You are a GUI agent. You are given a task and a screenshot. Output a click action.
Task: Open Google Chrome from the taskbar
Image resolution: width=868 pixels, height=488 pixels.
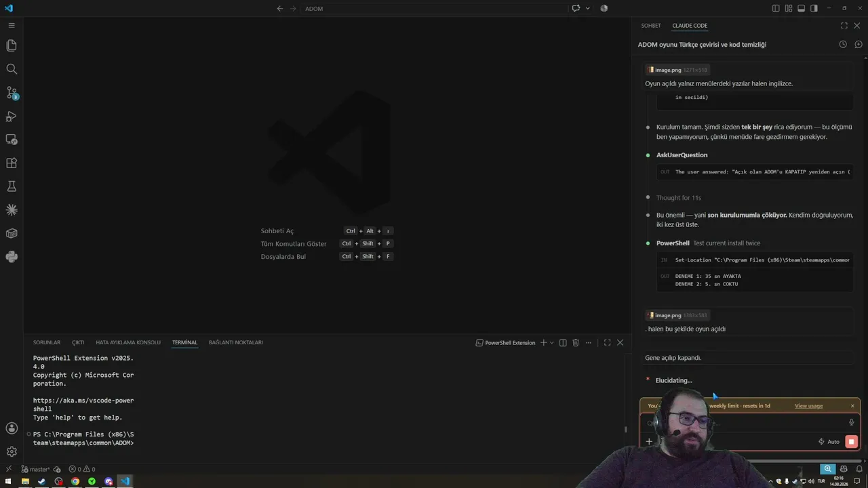(75, 481)
